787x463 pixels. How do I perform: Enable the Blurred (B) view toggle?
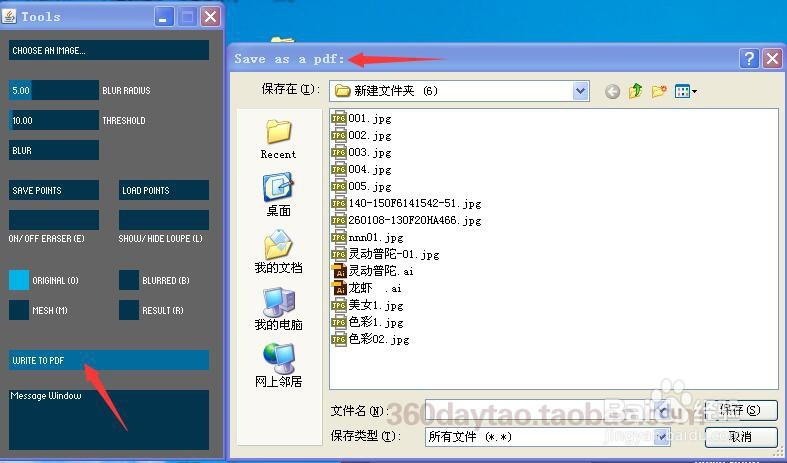coord(129,280)
